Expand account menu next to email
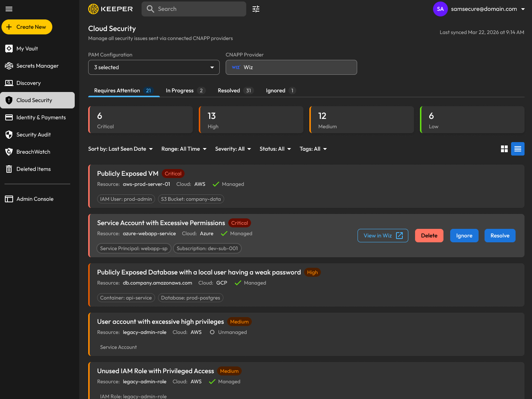Viewport: 532px width, 399px height. tap(523, 9)
